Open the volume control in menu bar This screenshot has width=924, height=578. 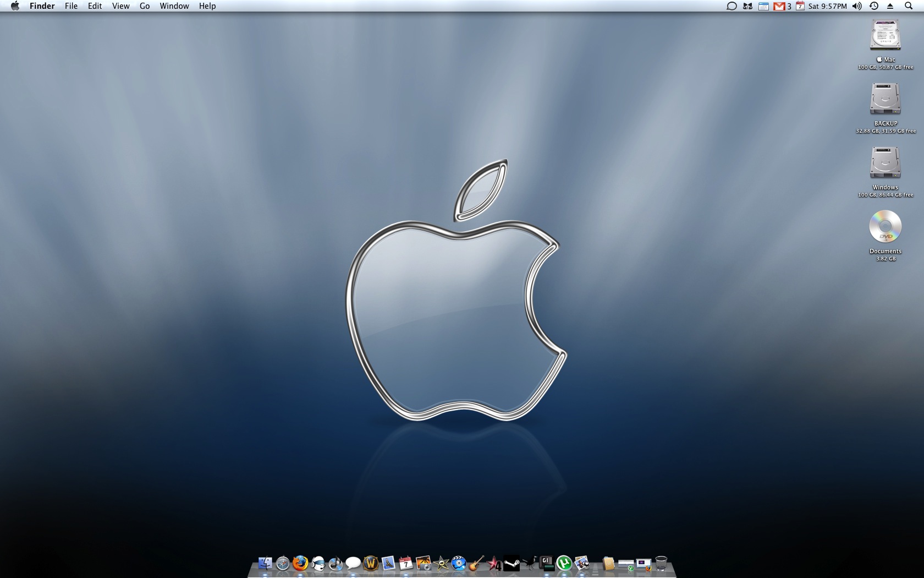(857, 6)
